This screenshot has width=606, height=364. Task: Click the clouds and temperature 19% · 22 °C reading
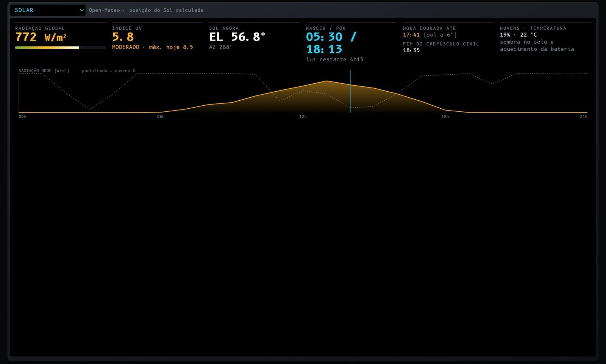click(x=519, y=35)
